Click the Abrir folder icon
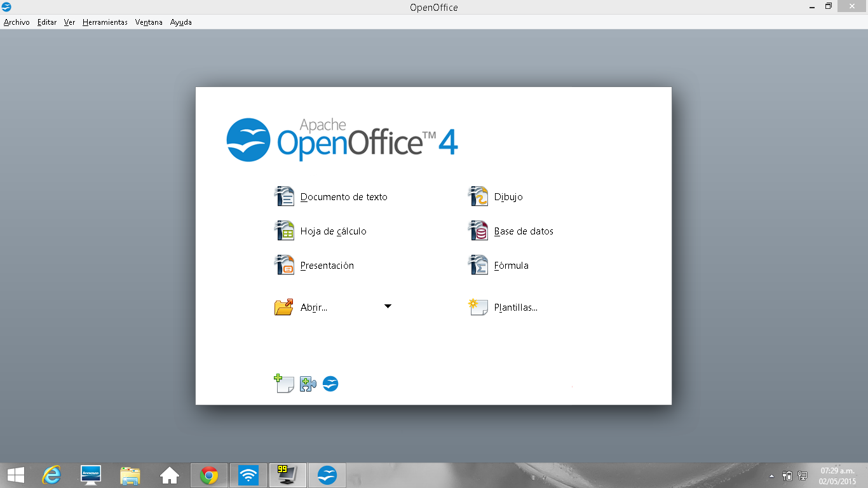The width and height of the screenshot is (868, 488). point(284,307)
